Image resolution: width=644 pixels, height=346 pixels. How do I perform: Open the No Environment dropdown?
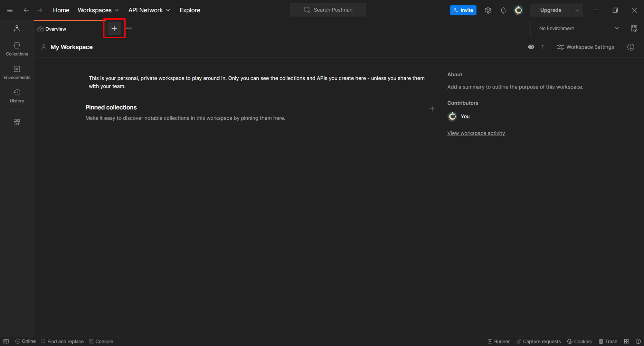click(x=579, y=28)
